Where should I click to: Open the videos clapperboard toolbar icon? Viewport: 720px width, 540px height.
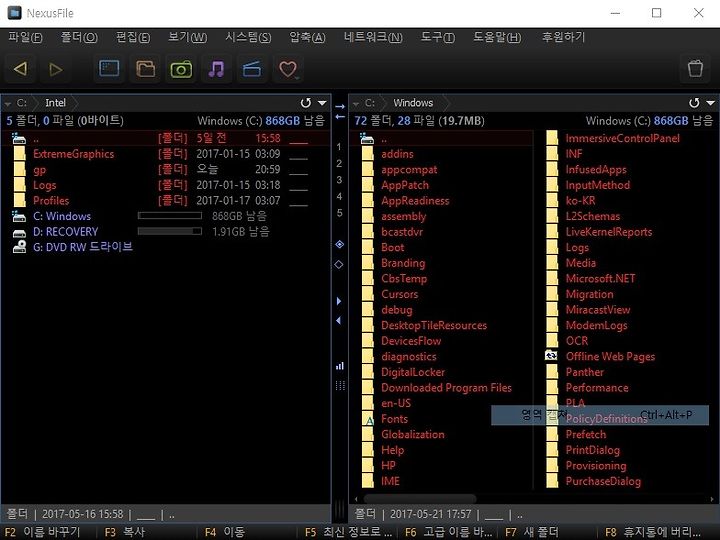252,69
